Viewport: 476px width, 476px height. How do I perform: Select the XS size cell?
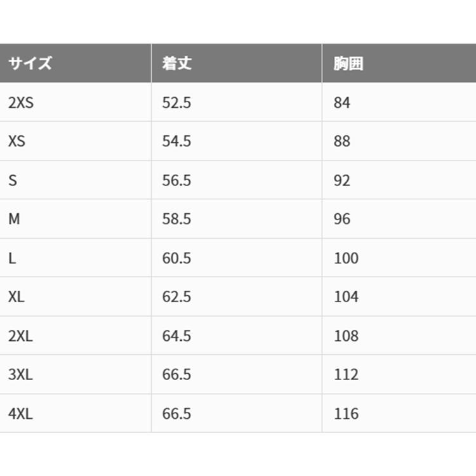pos(17,142)
